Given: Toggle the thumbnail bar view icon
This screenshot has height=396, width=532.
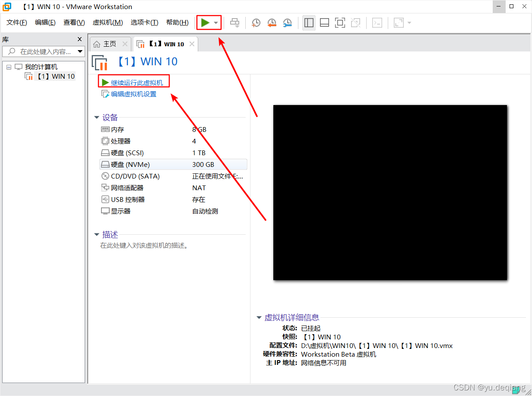Looking at the screenshot, I should (324, 23).
